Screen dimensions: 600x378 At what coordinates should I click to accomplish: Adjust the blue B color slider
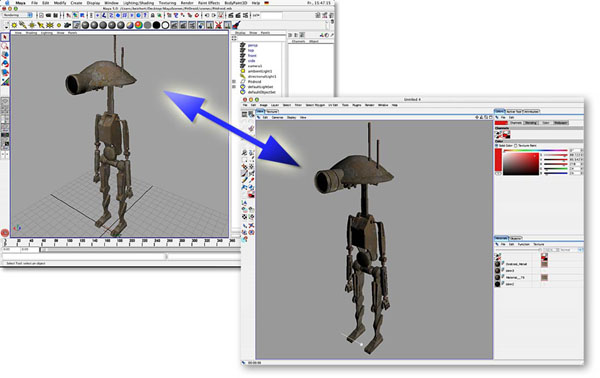pyautogui.click(x=555, y=173)
